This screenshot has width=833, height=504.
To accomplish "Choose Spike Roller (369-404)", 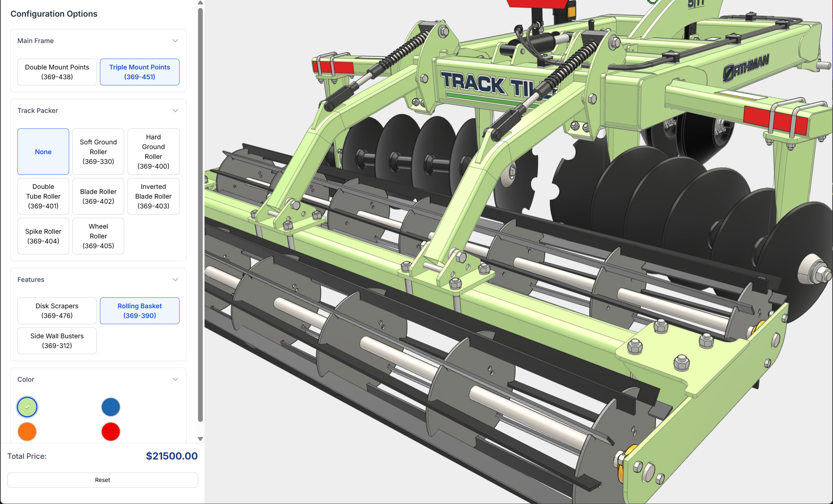I will coord(43,236).
